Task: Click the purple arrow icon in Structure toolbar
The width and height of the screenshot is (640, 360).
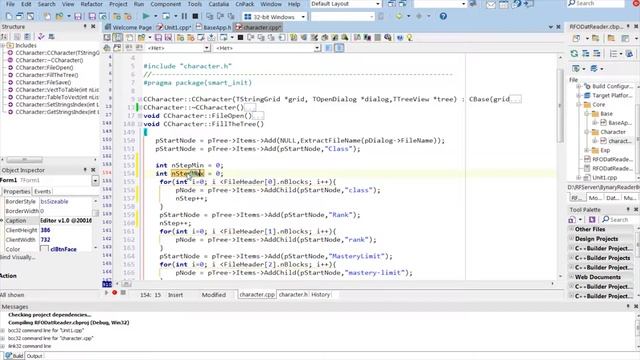Action: click(x=41, y=37)
